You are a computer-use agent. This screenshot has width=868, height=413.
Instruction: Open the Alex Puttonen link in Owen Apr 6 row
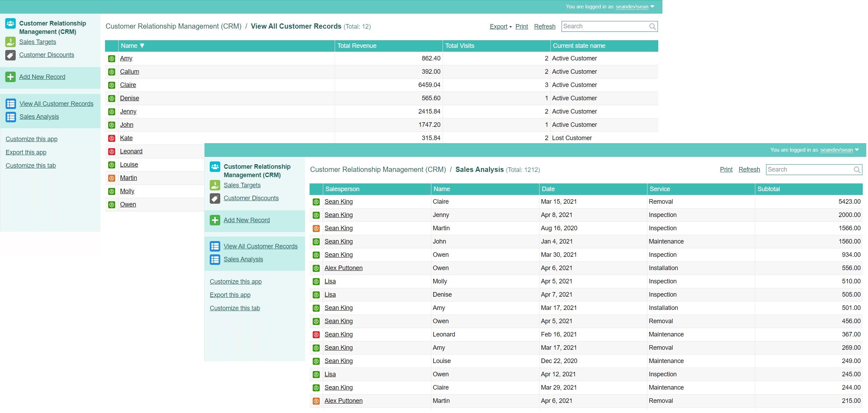click(343, 268)
